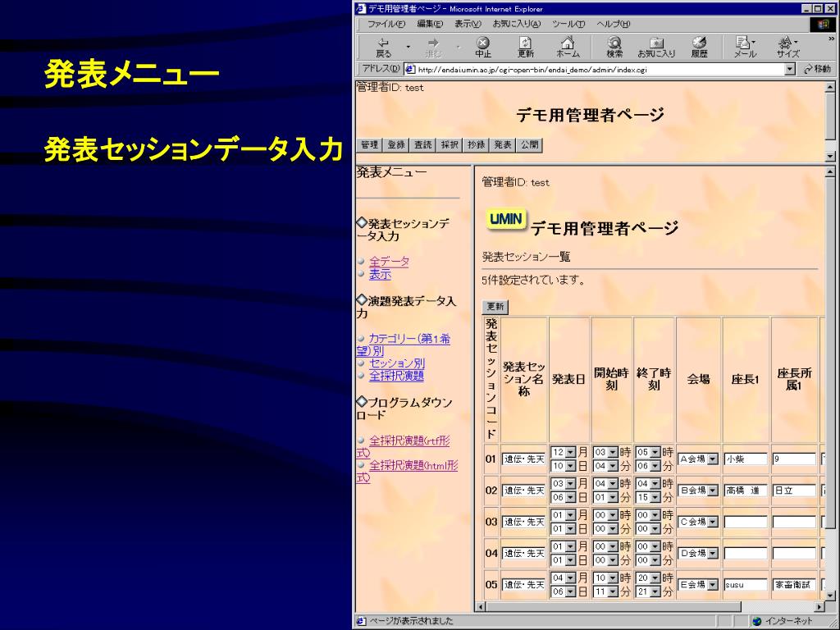The height and width of the screenshot is (630, 840).
Task: Click the text Size (サイズ) toolbar icon
Action: tap(787, 47)
